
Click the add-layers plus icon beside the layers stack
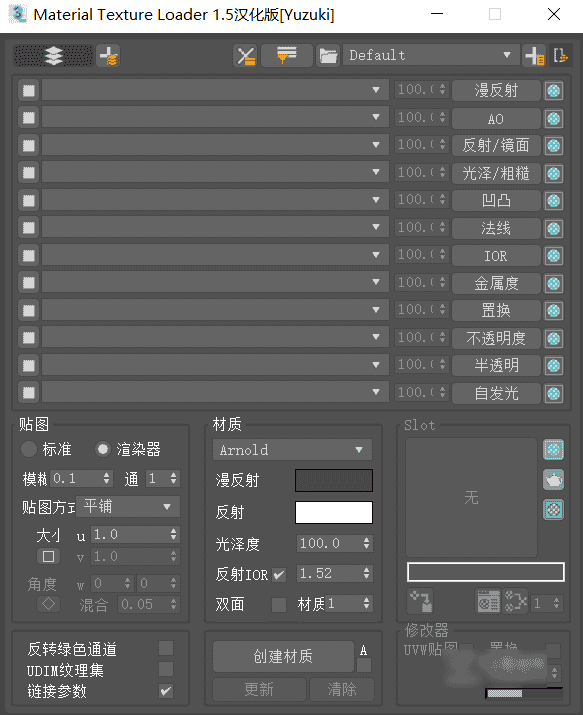pyautogui.click(x=108, y=56)
